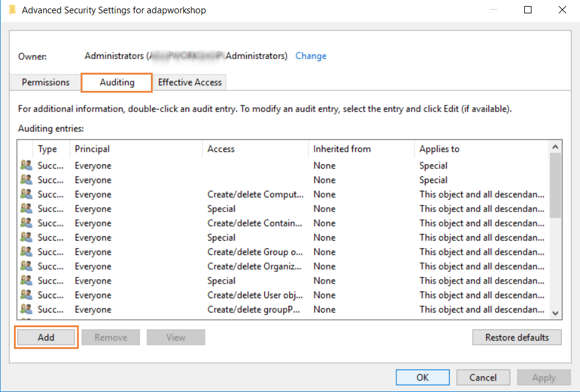Click principal icon of Create/delete Organizational entry
580x392 pixels.
tap(25, 267)
